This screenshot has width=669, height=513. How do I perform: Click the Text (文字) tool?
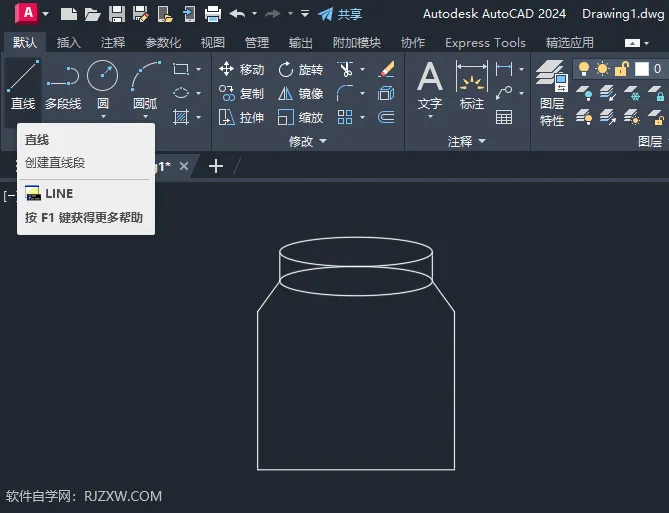430,85
